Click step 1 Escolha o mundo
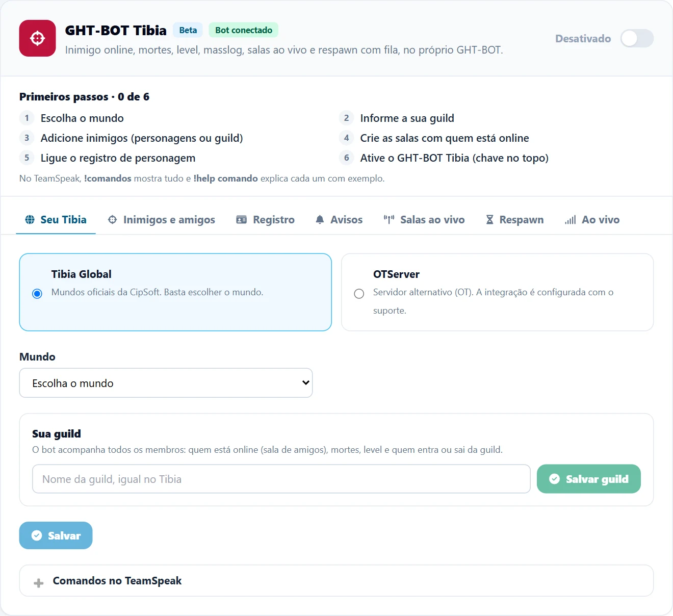This screenshot has height=616, width=673. click(82, 118)
